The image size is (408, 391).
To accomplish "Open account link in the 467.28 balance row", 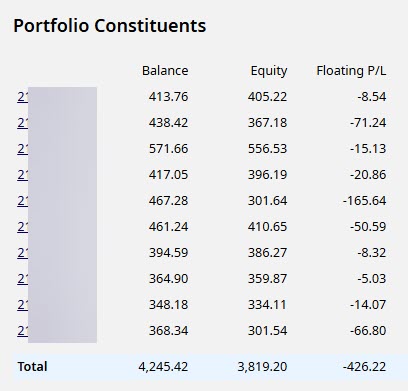I will tap(23, 201).
